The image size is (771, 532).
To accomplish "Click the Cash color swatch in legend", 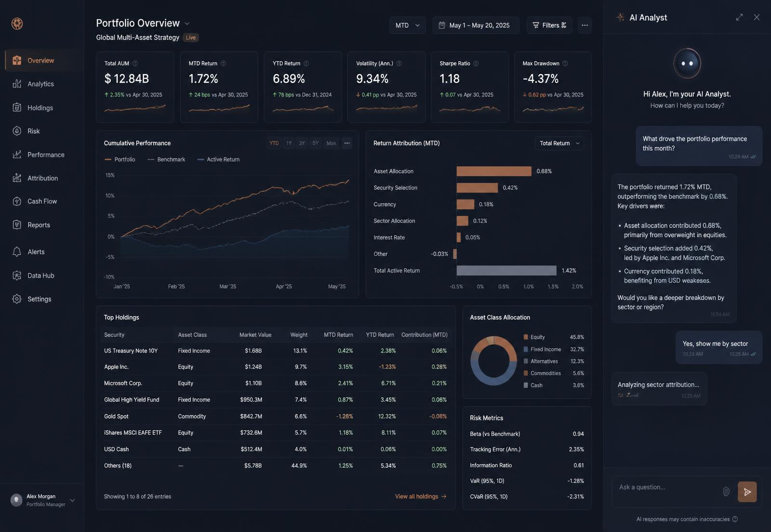I will pos(526,385).
